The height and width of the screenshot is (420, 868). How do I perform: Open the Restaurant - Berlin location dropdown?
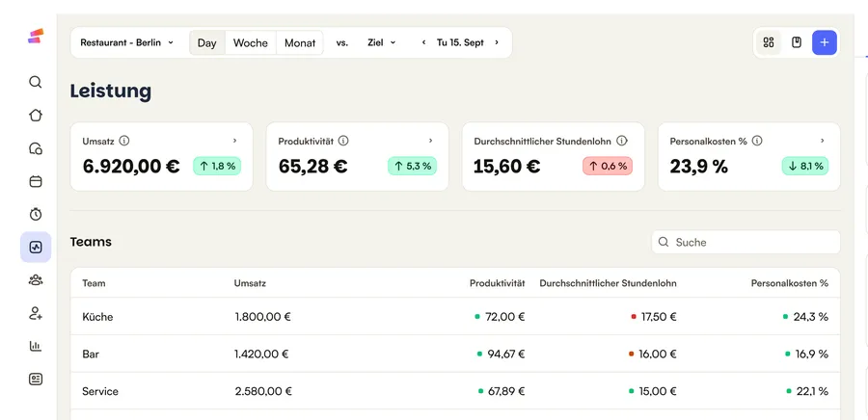[126, 42]
